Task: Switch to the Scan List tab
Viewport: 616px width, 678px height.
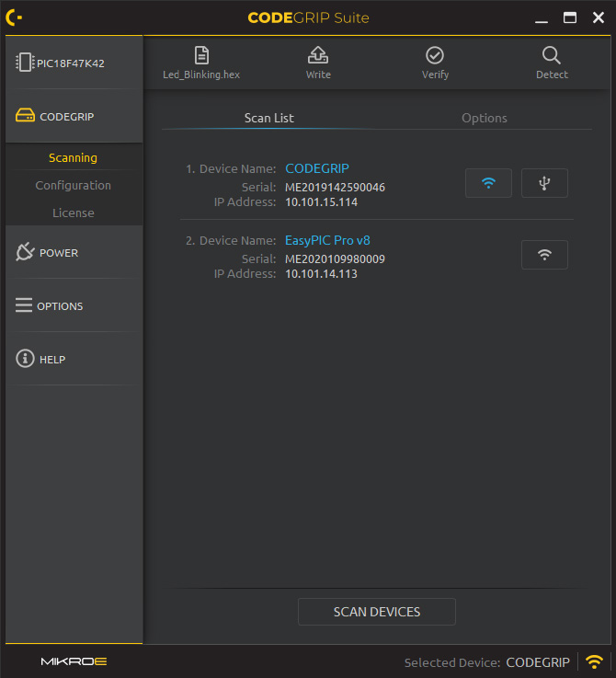Action: (268, 118)
